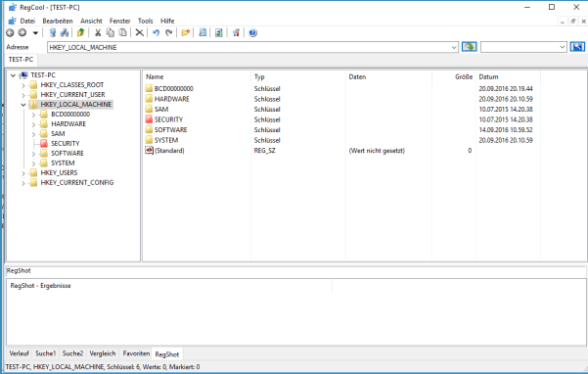
Task: Switch to the Suche2 bottom tab
Action: [72, 353]
